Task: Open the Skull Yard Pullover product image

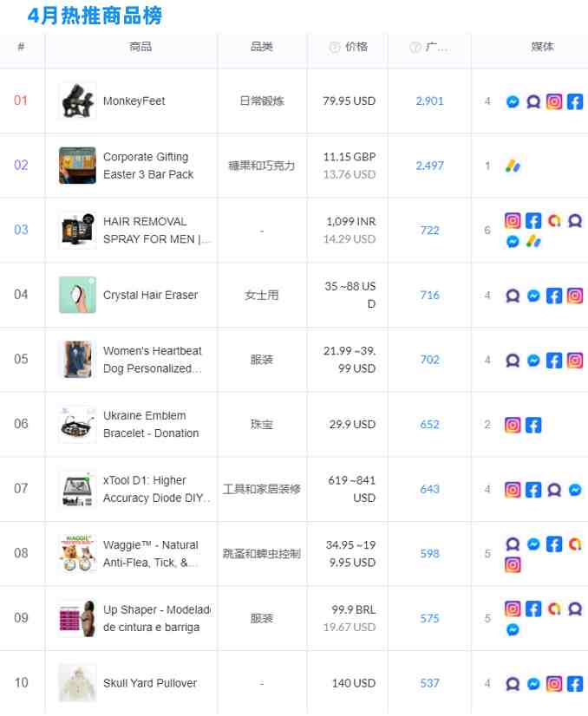Action: point(77,683)
